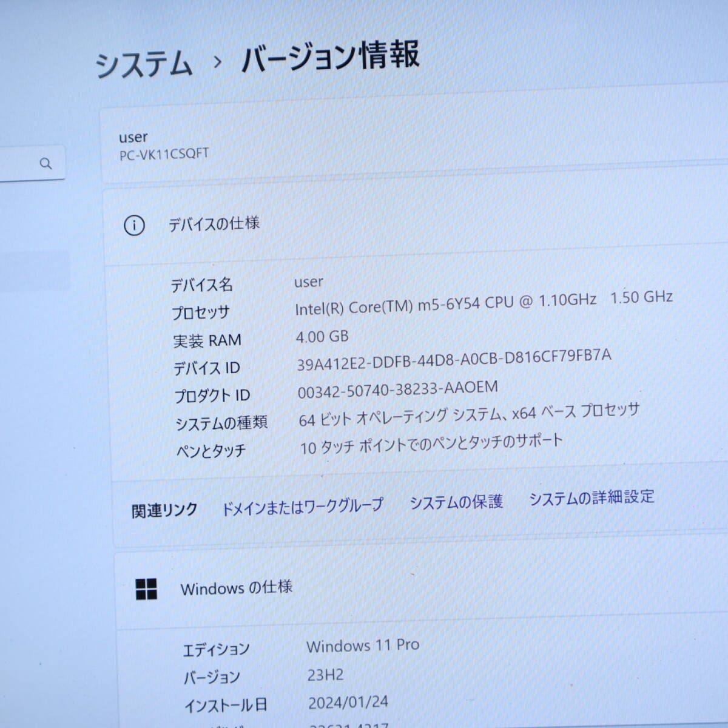Click the breadcrumb chevron after システム

217,62
